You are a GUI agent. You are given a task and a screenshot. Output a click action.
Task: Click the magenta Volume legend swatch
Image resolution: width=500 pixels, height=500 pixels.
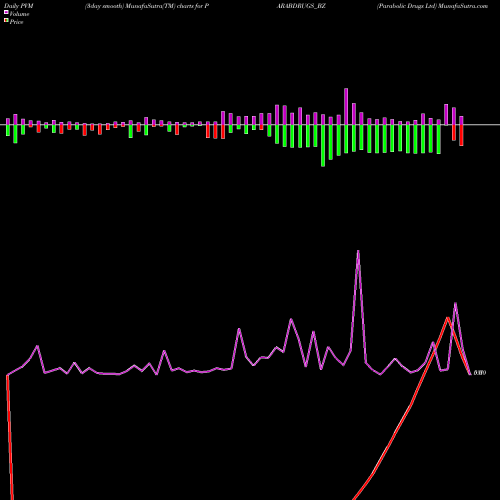6,12
